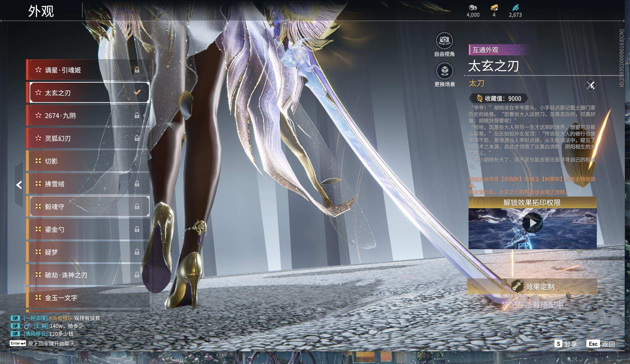Click the Esc key icon for returning

(x=593, y=344)
